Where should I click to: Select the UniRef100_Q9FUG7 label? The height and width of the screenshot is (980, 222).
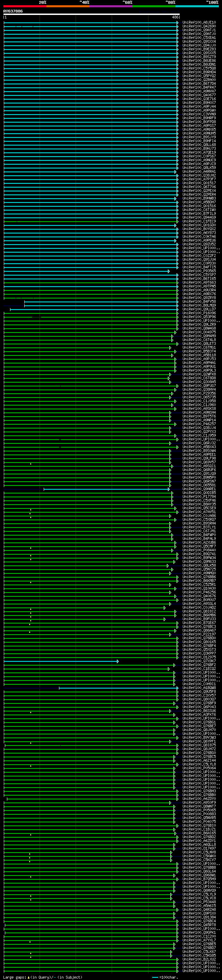199,386
